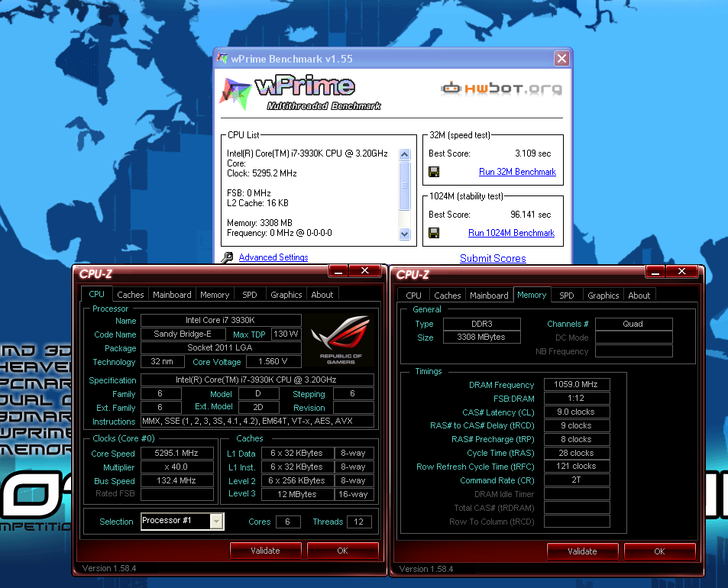Minimize the right CPU-Z Memory window

(x=655, y=272)
